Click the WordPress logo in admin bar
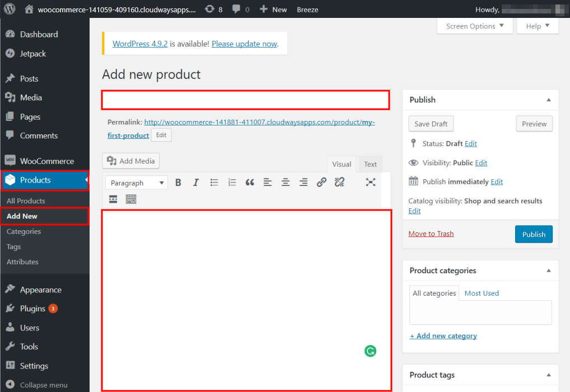Viewport: 570px width, 392px height. click(x=10, y=9)
